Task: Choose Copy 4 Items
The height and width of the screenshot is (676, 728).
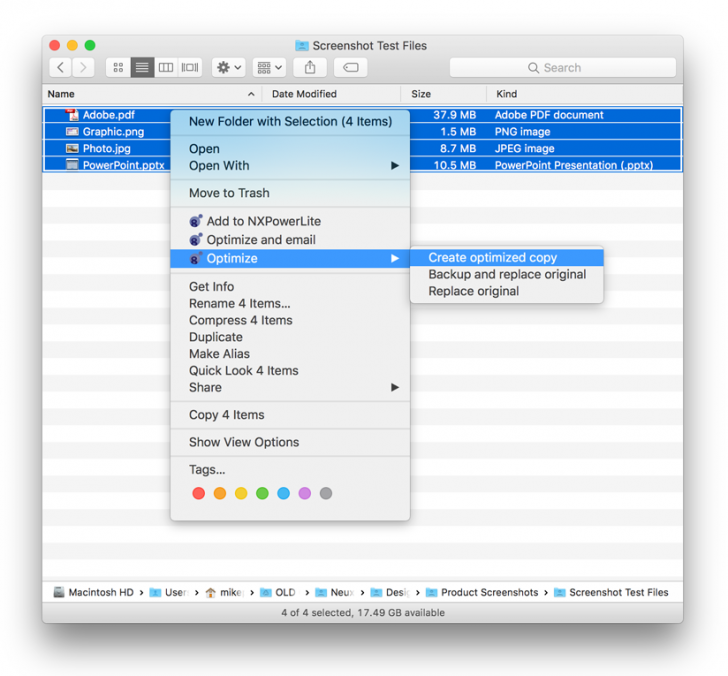Action: pyautogui.click(x=290, y=415)
